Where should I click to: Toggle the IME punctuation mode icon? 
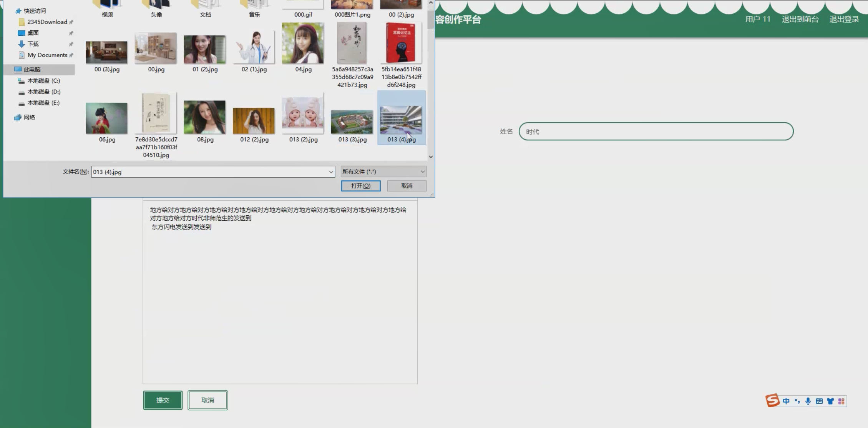[797, 401]
